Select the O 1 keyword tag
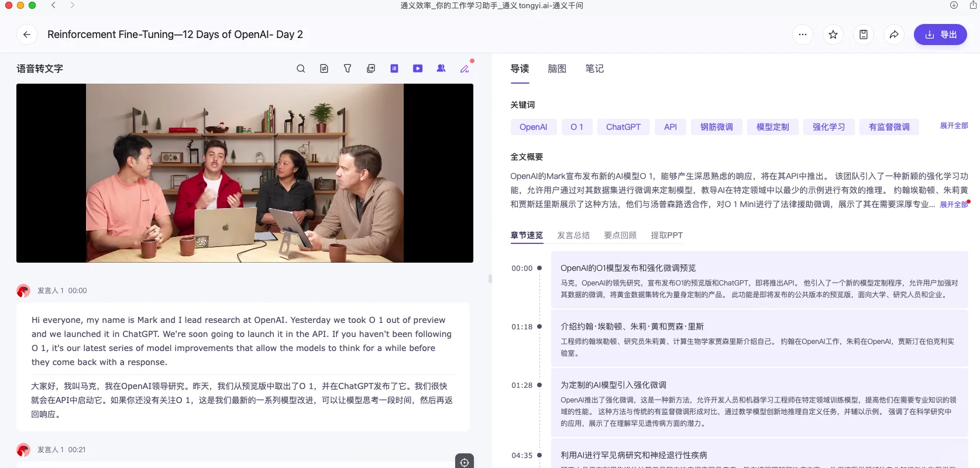The image size is (980, 468). pos(577,127)
